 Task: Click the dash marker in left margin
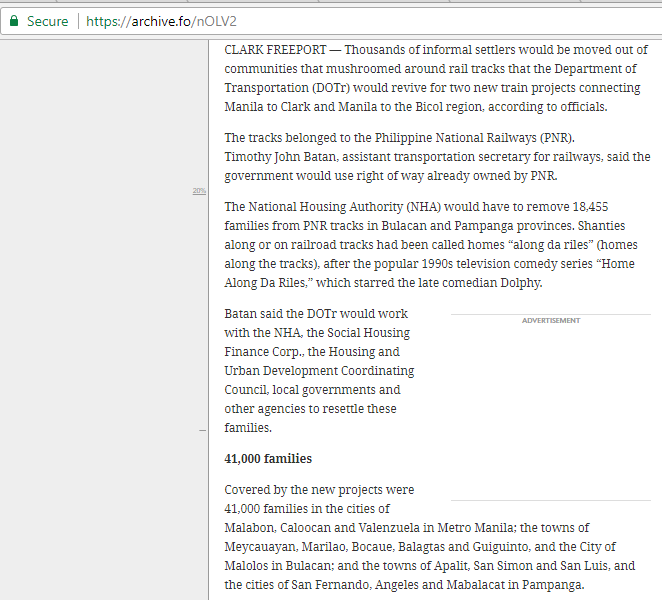[202, 430]
